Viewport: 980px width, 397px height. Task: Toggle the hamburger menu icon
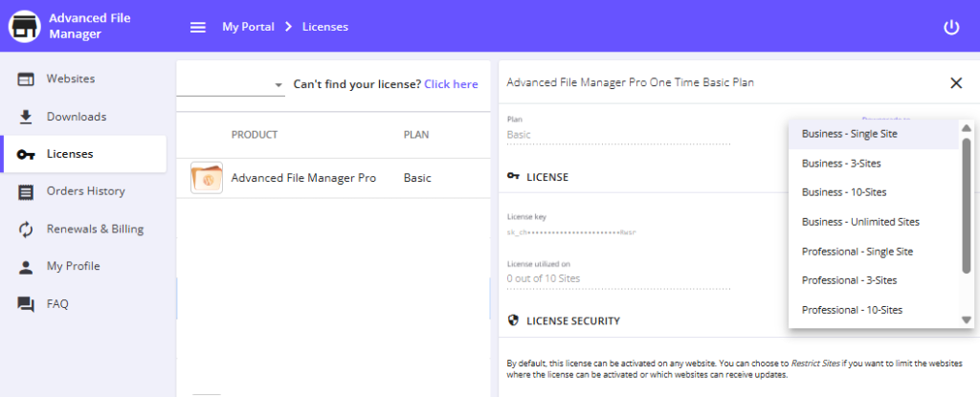coord(198,28)
